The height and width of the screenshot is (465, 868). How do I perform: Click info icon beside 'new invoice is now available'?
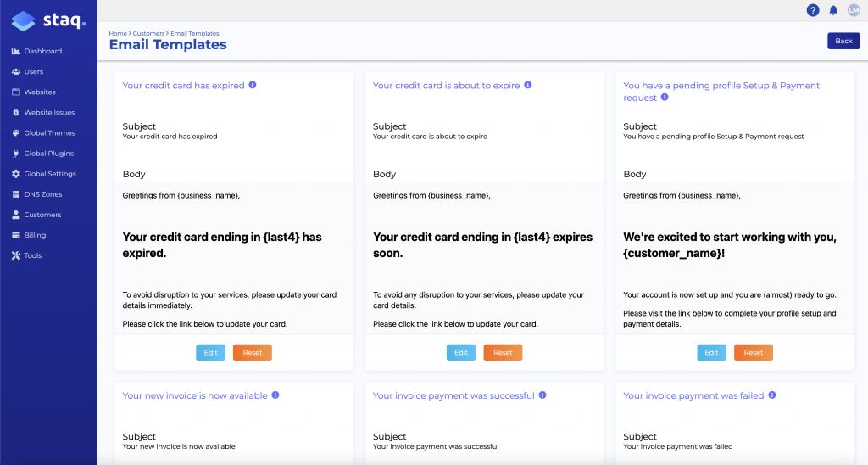point(275,395)
